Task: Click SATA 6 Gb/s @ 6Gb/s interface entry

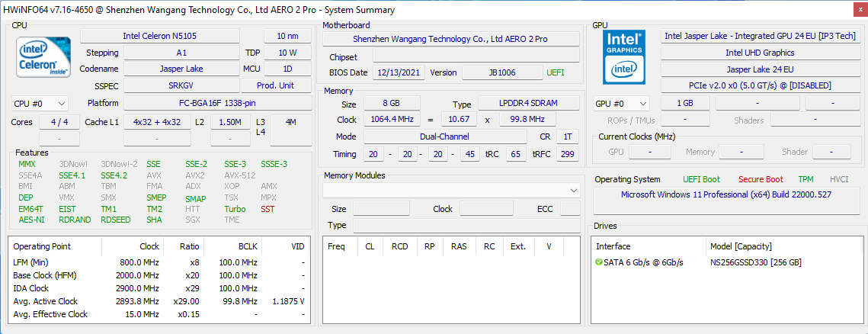Action: coord(643,262)
